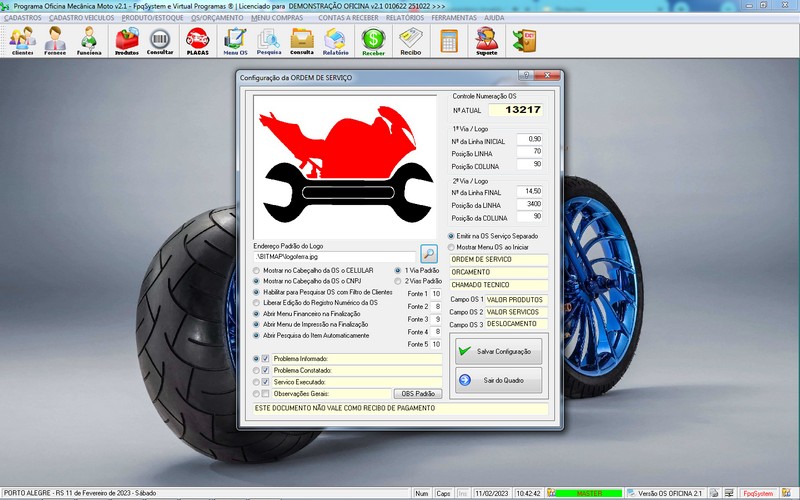Click the exit door toolbar icon

click(x=525, y=41)
